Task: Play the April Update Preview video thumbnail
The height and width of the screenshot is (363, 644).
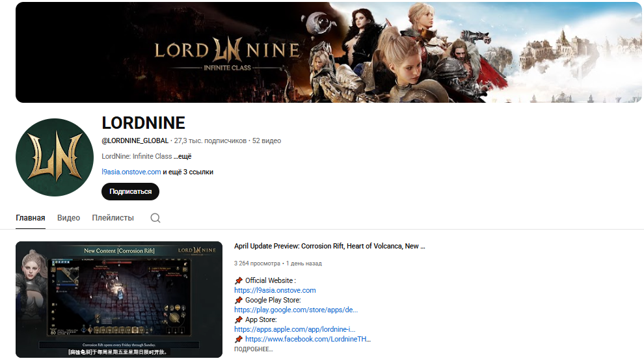Action: (119, 299)
